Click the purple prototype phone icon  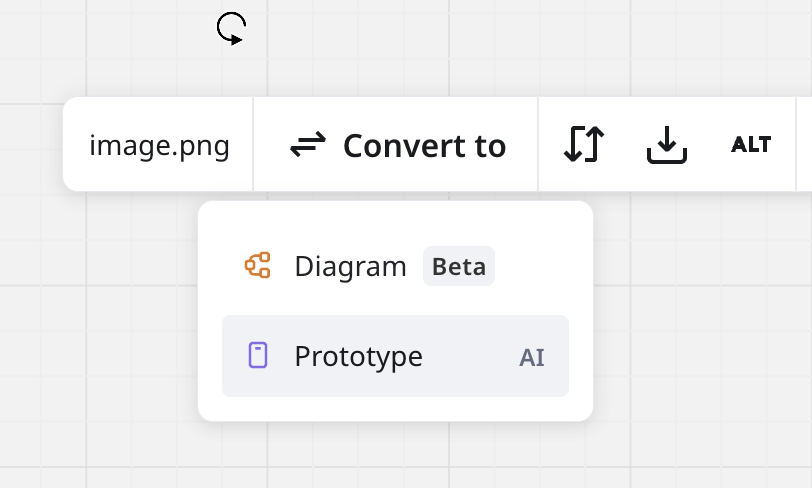[x=258, y=356]
